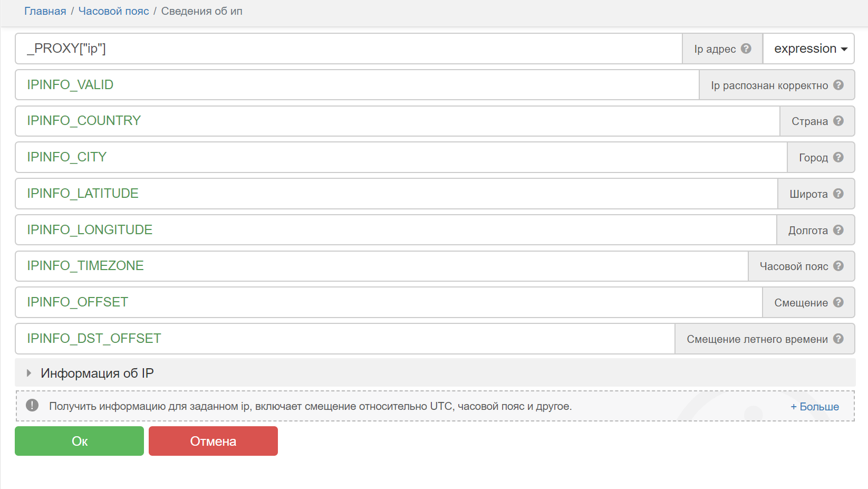Show help tooltip for Долгота

pyautogui.click(x=838, y=230)
